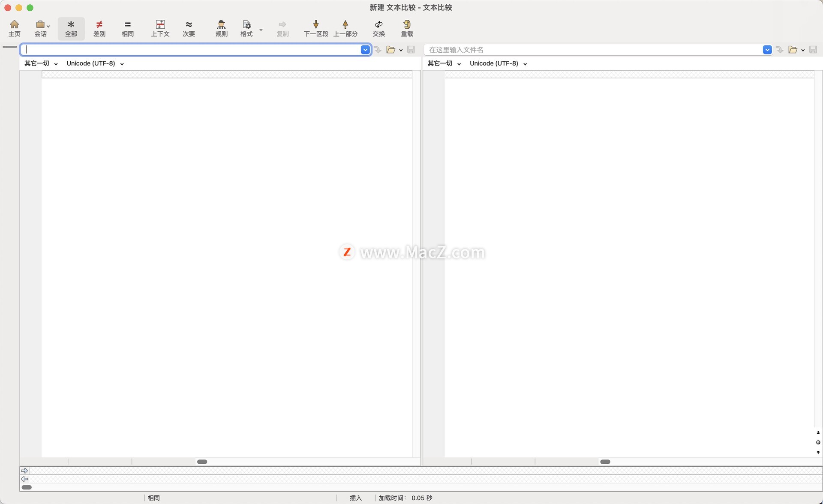The height and width of the screenshot is (504, 823).
Task: Expand left folder icon dropdown arrow
Action: tap(401, 50)
